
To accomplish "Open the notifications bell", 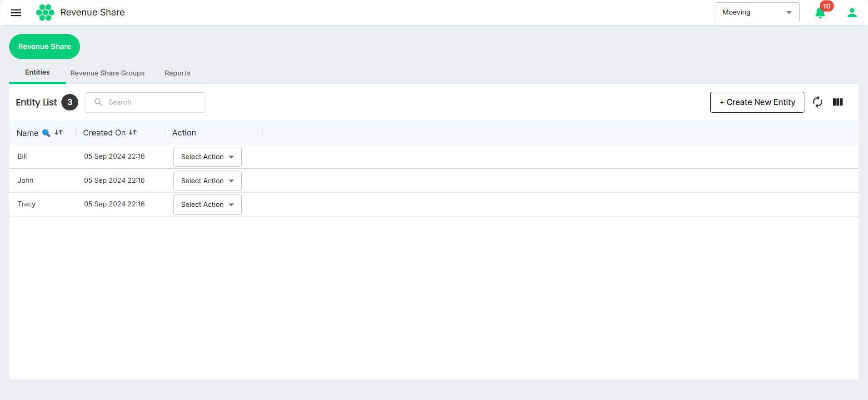I will [x=820, y=13].
